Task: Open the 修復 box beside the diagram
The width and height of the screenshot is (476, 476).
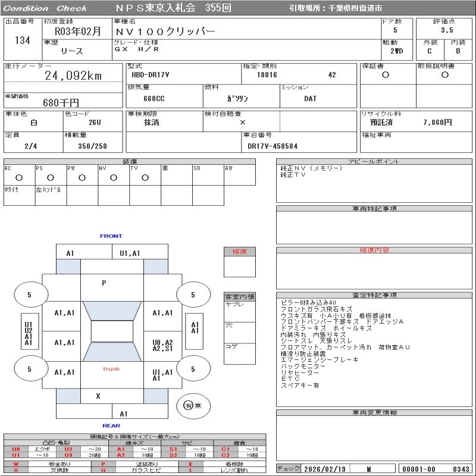Action: (x=239, y=252)
